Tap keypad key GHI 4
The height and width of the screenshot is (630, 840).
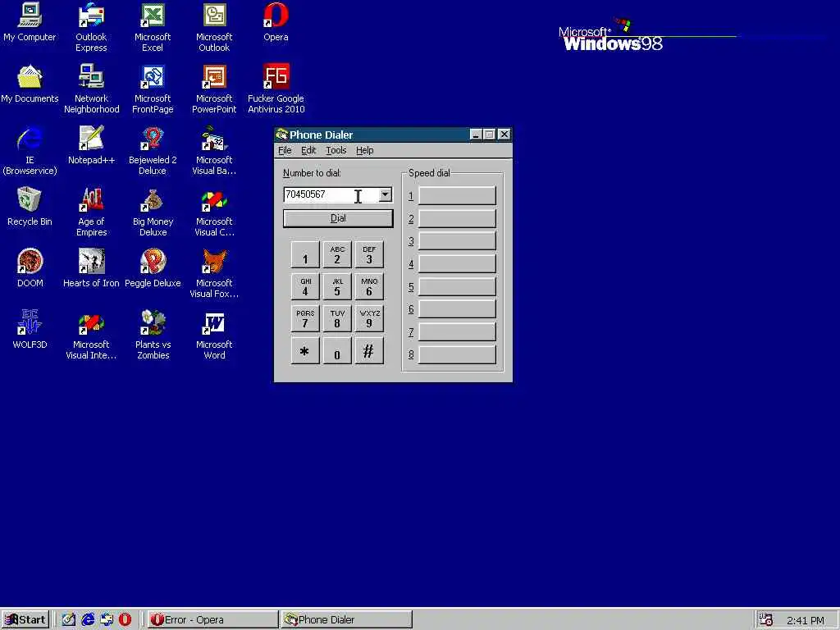305,286
